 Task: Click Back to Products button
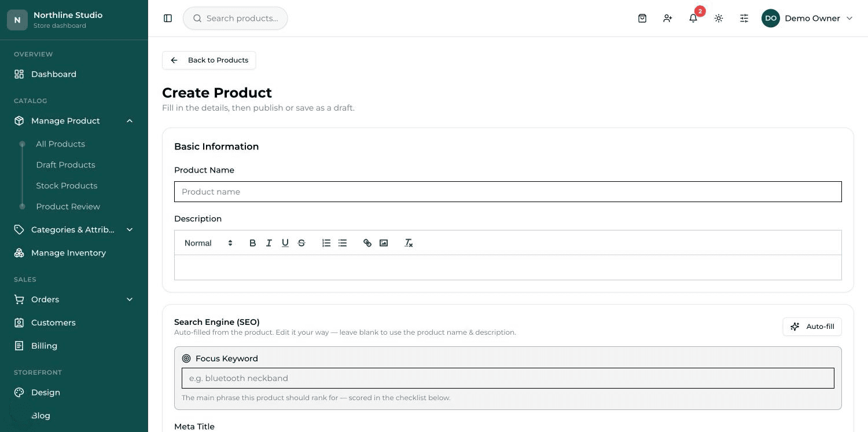pos(209,60)
